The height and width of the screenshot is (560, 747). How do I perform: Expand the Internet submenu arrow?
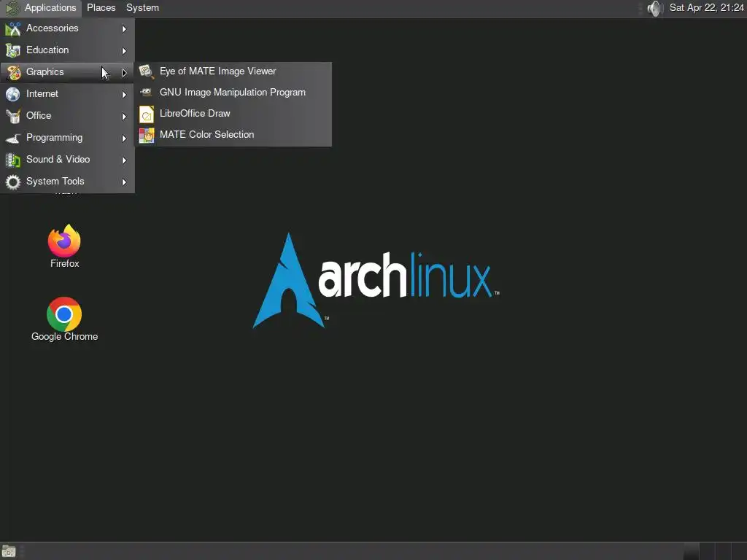coord(124,95)
